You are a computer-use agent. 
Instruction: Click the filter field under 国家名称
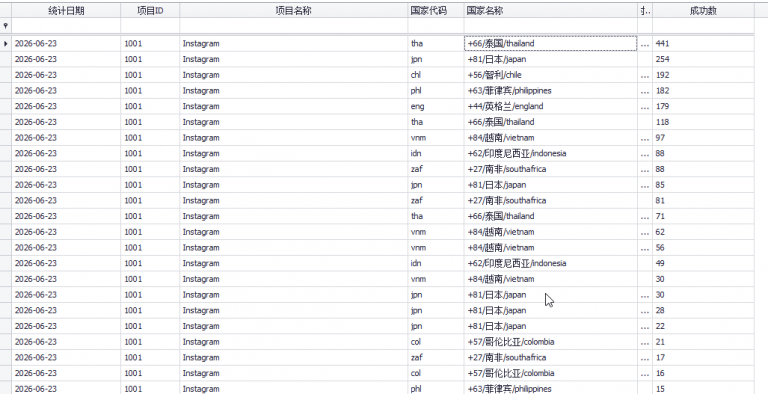pos(551,25)
